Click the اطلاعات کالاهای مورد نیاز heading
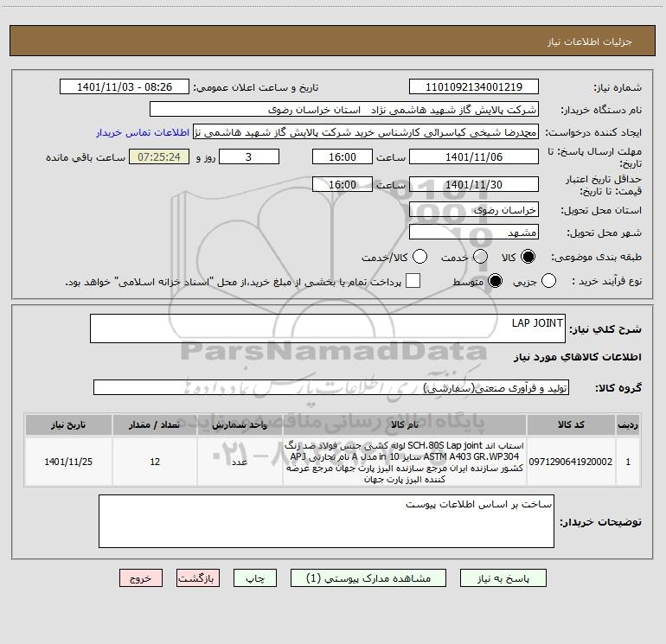The height and width of the screenshot is (644, 666). [x=578, y=357]
